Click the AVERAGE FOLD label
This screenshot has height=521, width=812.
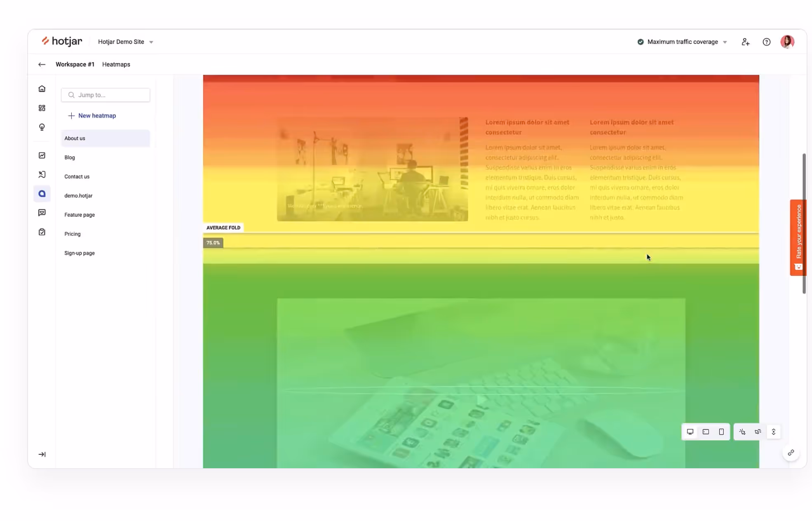223,228
